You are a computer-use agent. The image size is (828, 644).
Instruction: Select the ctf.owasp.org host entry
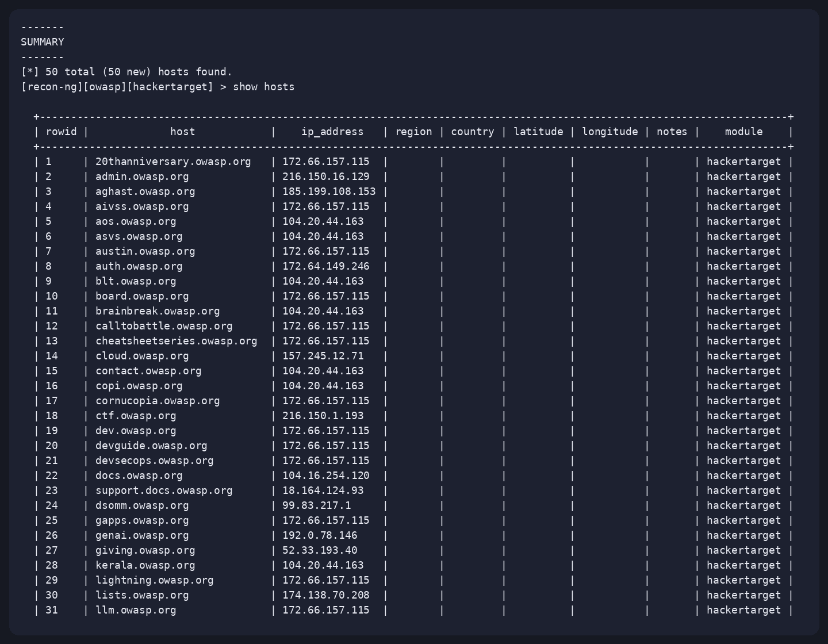(x=136, y=416)
